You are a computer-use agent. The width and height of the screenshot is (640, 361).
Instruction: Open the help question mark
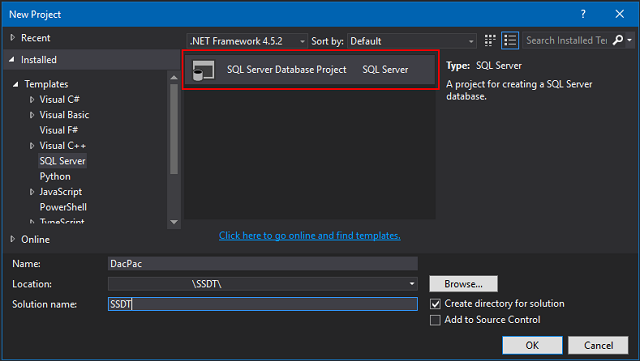tap(583, 14)
